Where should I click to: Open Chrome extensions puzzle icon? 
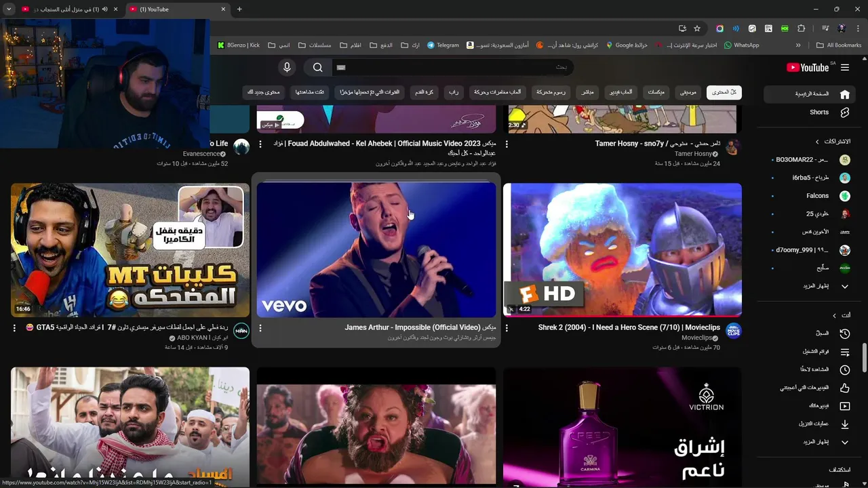(802, 28)
